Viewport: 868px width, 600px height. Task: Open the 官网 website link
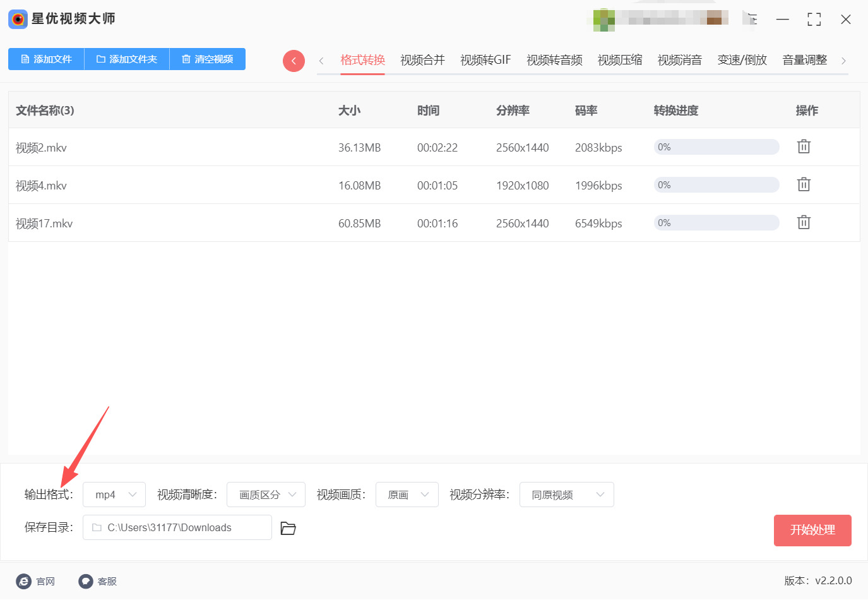(x=36, y=581)
